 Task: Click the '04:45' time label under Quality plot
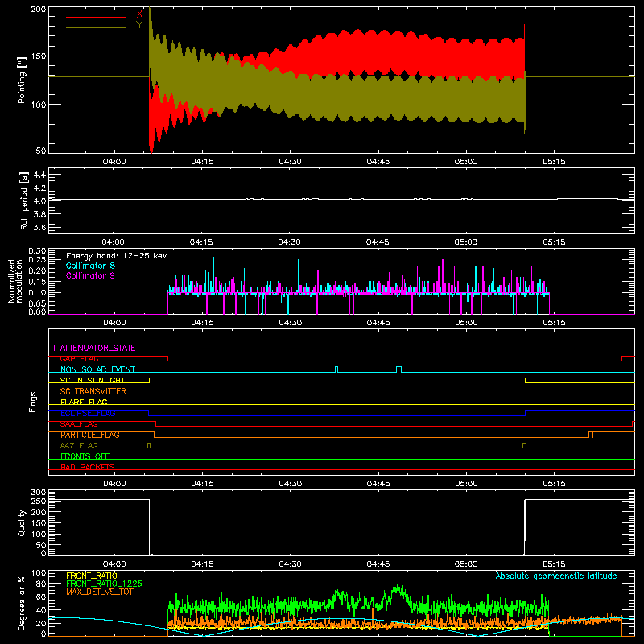click(x=378, y=564)
